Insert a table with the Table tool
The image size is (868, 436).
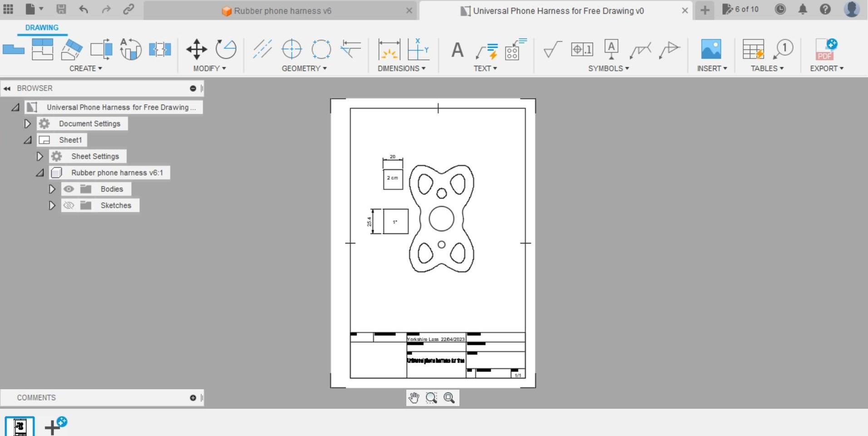[x=753, y=49]
